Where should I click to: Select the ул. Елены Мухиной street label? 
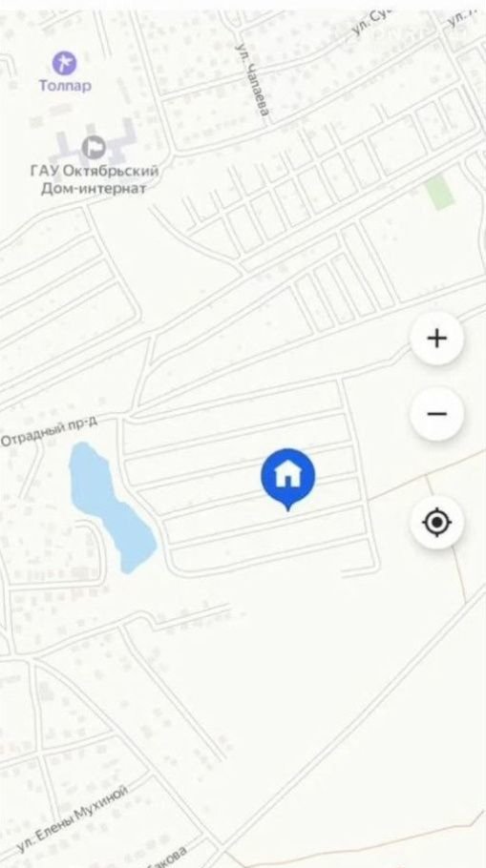72,818
